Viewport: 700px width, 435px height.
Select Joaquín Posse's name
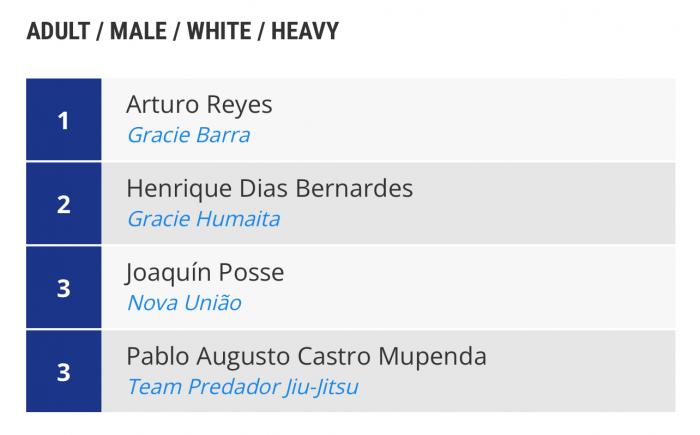tap(205, 272)
